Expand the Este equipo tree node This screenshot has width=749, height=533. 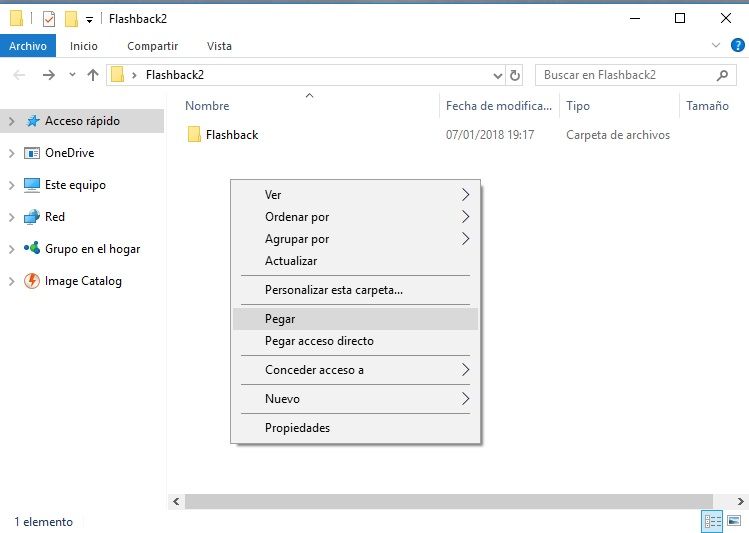[x=11, y=185]
